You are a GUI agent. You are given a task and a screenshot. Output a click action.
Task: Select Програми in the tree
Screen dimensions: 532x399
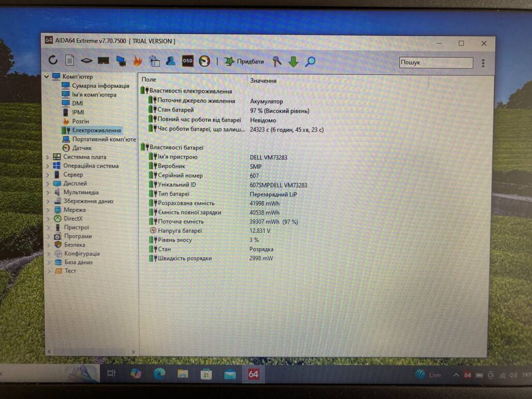click(77, 236)
